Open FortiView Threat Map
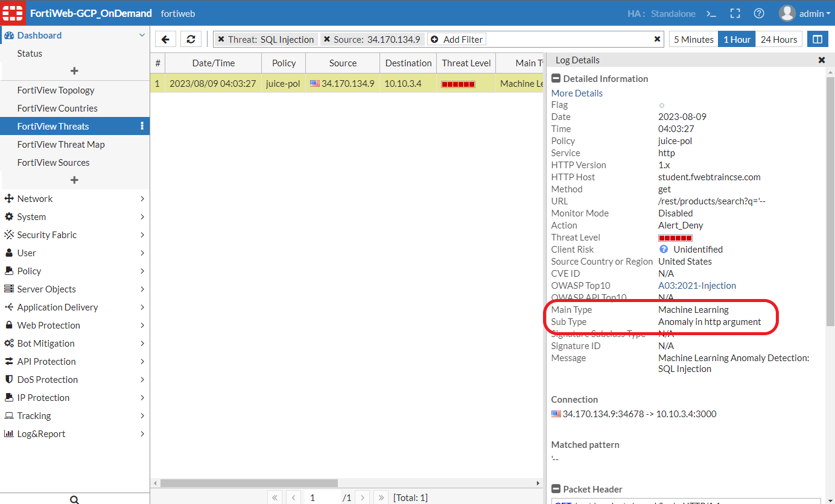Viewport: 835px width, 504px height. [61, 144]
